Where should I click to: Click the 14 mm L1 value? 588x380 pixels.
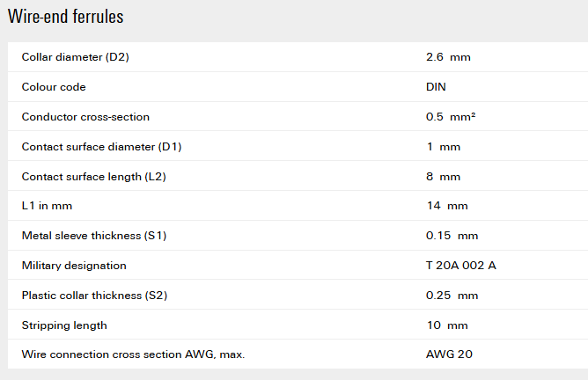(447, 206)
